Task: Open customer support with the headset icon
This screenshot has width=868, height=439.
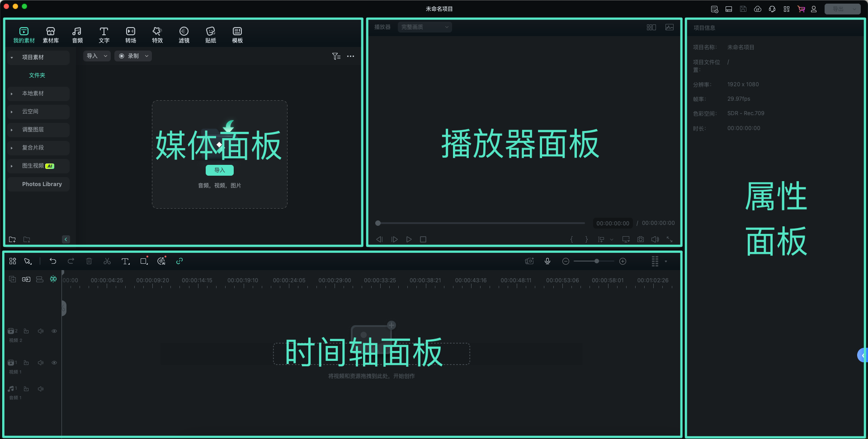Action: click(x=772, y=9)
